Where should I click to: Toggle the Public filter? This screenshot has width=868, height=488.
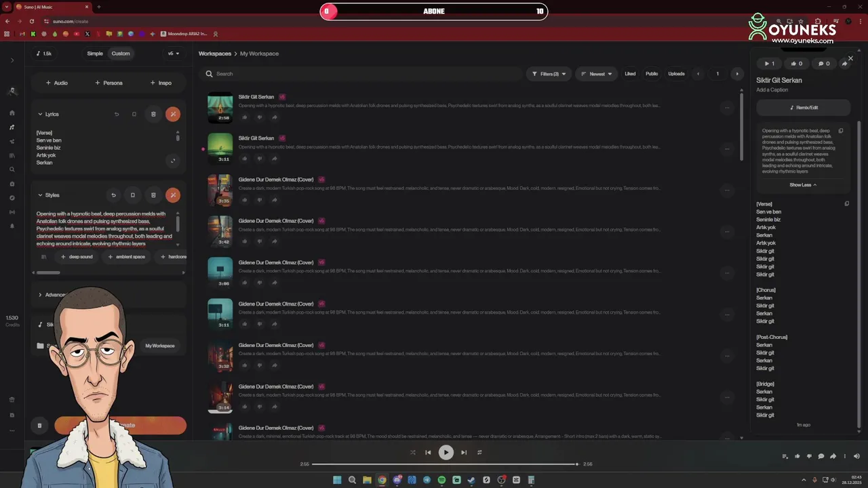(x=652, y=74)
